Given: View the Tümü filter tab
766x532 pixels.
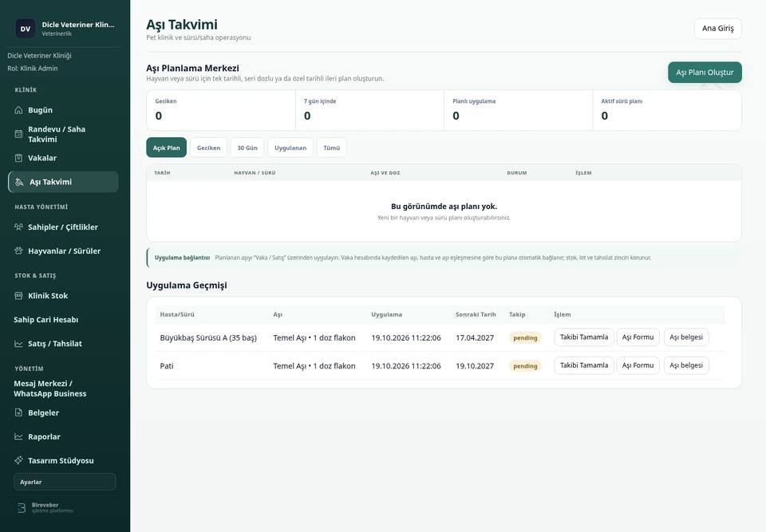Looking at the screenshot, I should coord(332,148).
